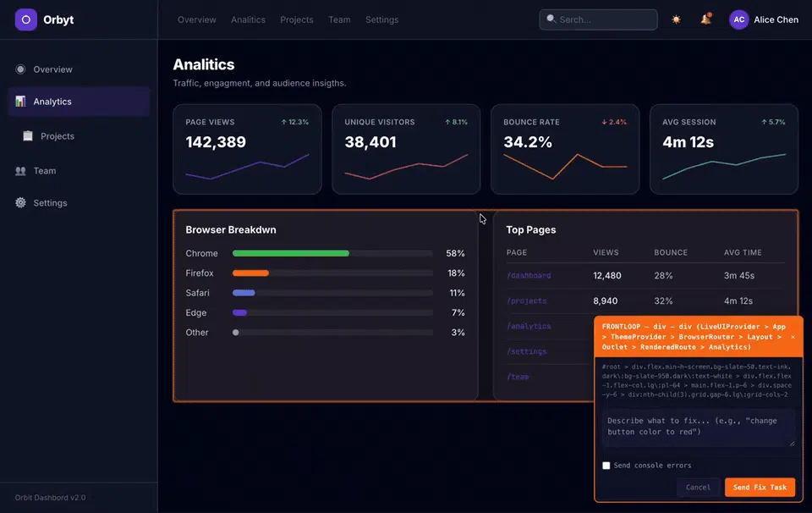Open the /analytics page link

coord(528,326)
